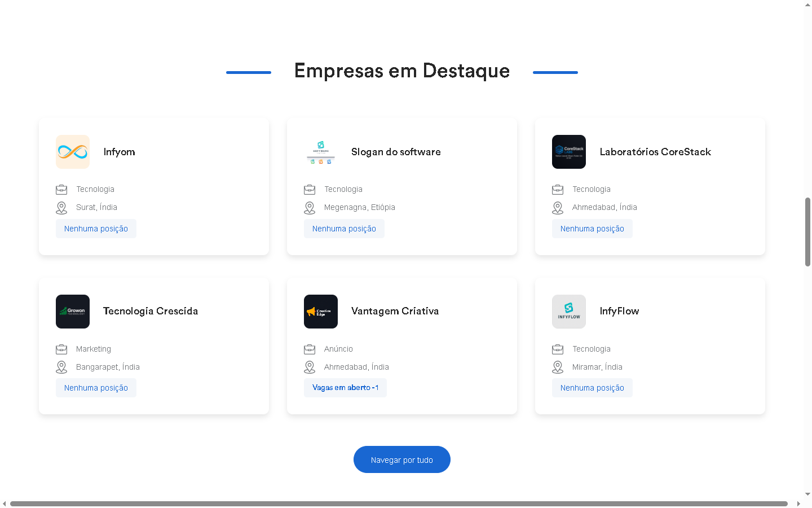Click the location pin beside Surat, Índia
The image size is (812, 508).
61,208
